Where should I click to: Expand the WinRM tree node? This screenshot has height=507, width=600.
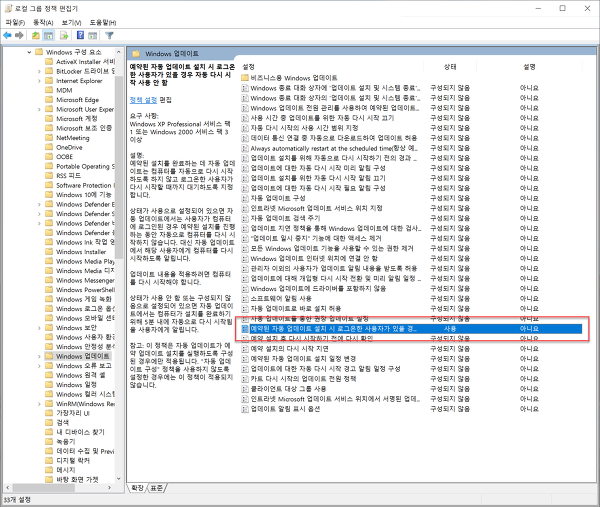tap(39, 404)
